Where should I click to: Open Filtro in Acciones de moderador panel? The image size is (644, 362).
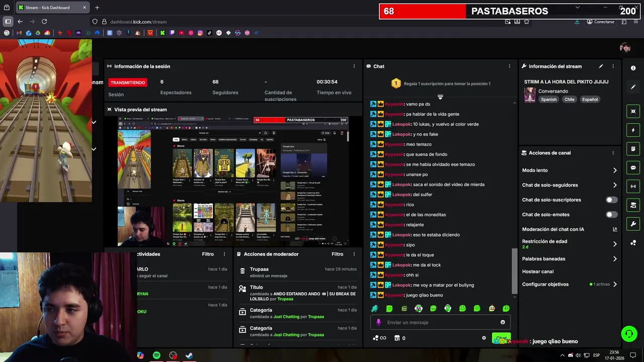[337, 254]
